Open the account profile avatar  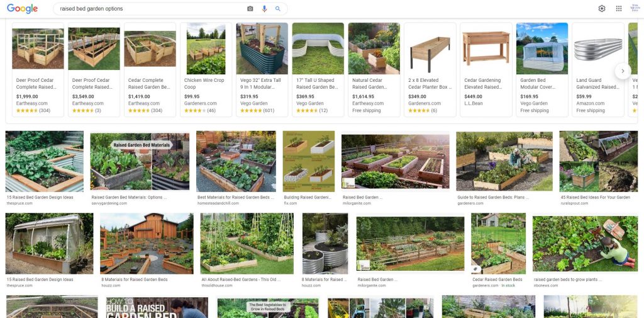[x=635, y=9]
